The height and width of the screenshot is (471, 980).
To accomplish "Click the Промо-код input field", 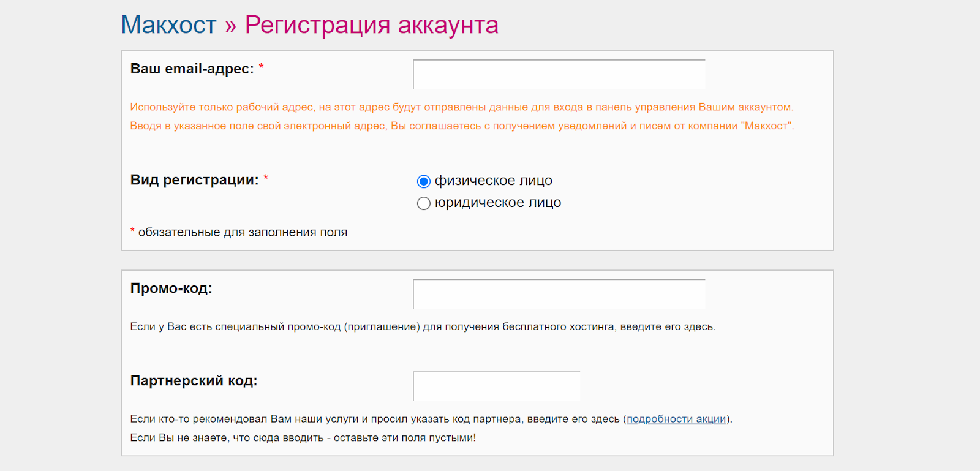I will point(559,294).
